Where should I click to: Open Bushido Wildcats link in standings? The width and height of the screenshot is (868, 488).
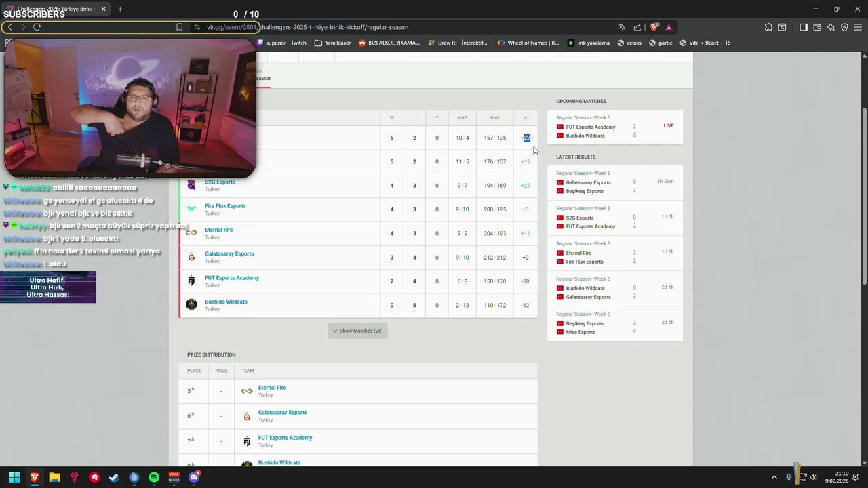pyautogui.click(x=226, y=302)
